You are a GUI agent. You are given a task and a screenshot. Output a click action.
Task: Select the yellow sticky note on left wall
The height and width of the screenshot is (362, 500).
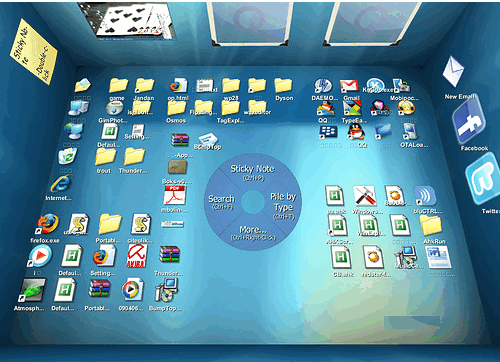point(33,51)
